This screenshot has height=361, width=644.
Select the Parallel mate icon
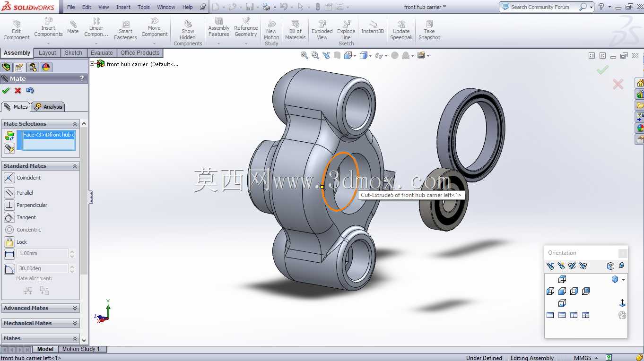coord(9,193)
